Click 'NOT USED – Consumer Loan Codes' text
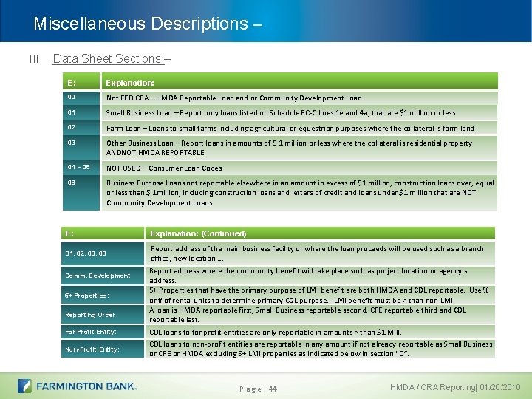The height and width of the screenshot is (399, 532). coord(164,168)
